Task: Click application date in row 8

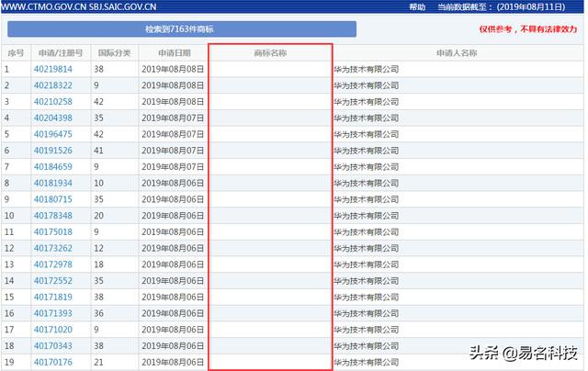Action: pos(173,184)
